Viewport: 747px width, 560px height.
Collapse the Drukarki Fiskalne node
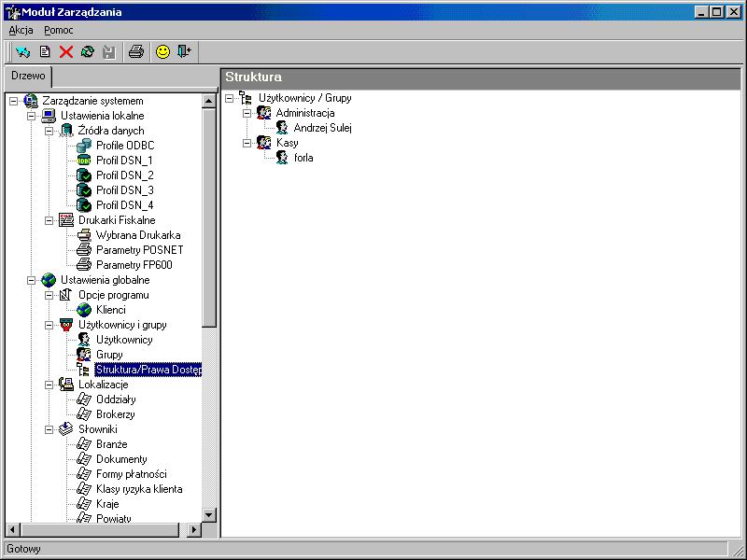click(x=49, y=220)
